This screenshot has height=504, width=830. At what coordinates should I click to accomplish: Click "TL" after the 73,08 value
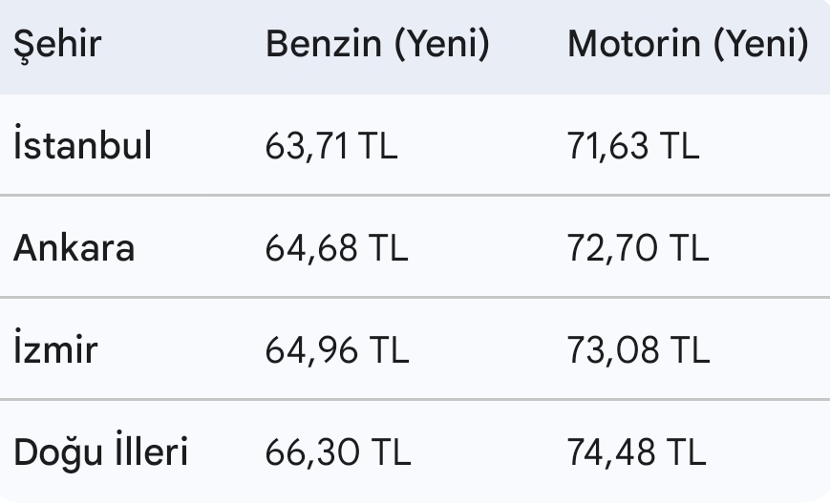pos(689,350)
